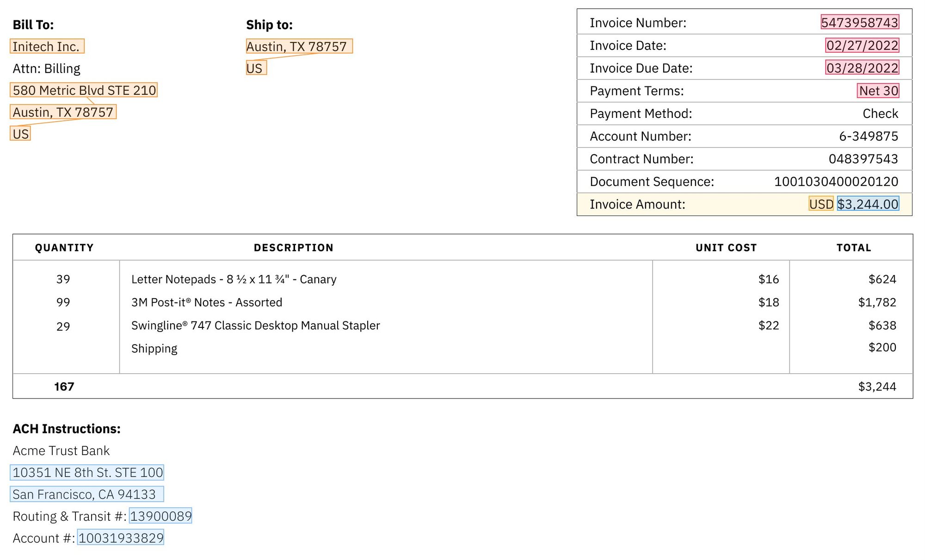925x560 pixels.
Task: Click the DESCRIPTION column header
Action: point(294,247)
